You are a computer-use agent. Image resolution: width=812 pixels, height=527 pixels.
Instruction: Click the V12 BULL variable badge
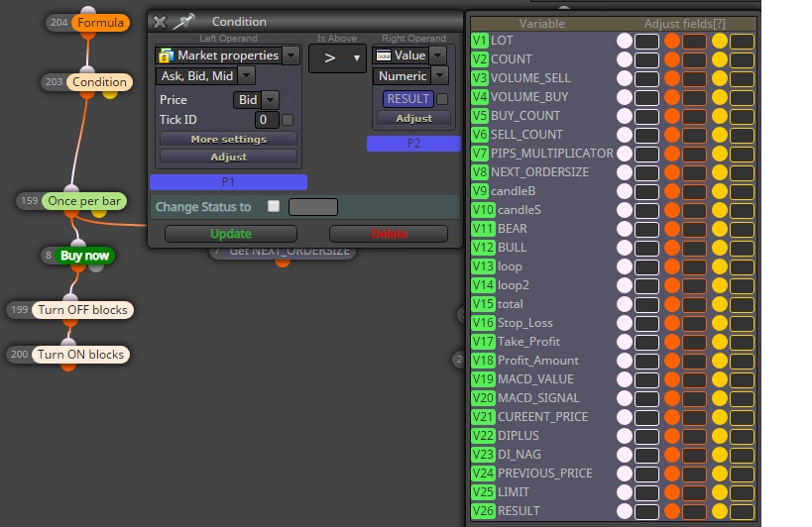click(x=483, y=248)
